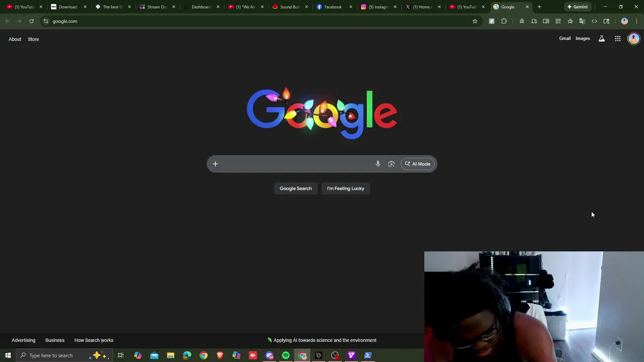Viewport: 644px width, 362px height.
Task: Open the Google account profile picture
Action: point(633,39)
